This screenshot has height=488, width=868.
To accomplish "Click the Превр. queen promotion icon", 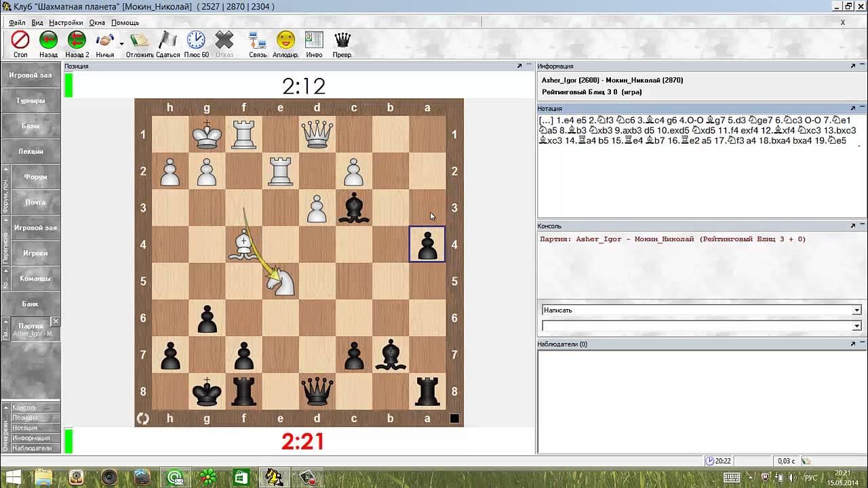I will [342, 41].
